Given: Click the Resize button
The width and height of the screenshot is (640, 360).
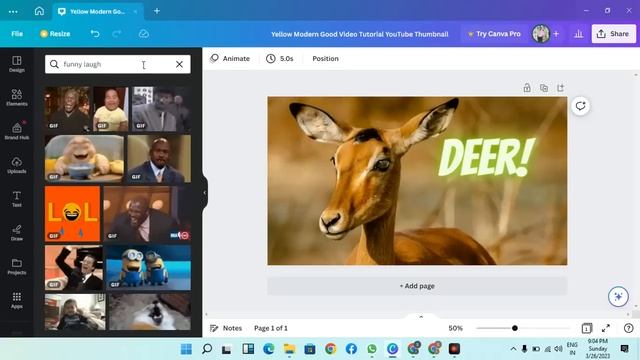Looking at the screenshot, I should pos(55,34).
